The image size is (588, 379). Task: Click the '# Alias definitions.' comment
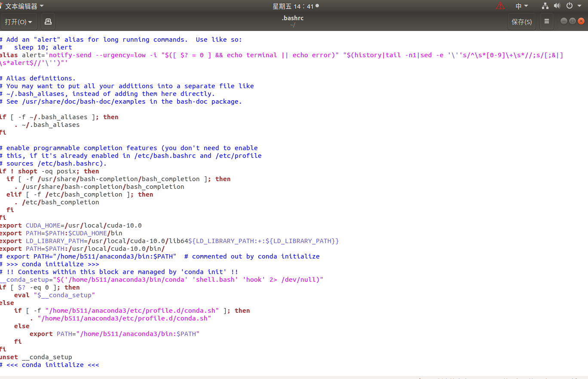click(38, 78)
